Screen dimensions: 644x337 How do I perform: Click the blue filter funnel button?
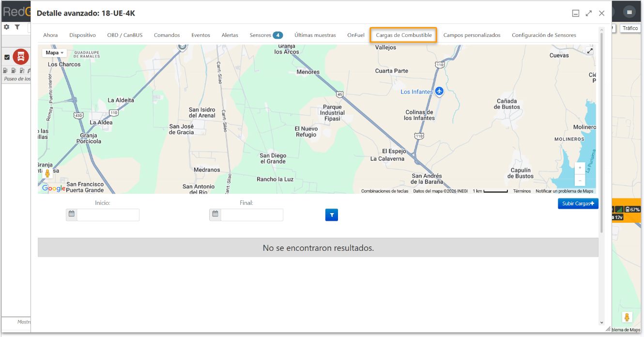pyautogui.click(x=332, y=215)
